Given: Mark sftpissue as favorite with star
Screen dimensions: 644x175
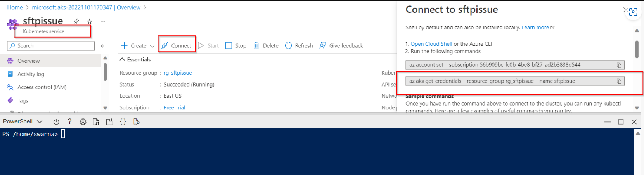Looking at the screenshot, I should tap(90, 21).
